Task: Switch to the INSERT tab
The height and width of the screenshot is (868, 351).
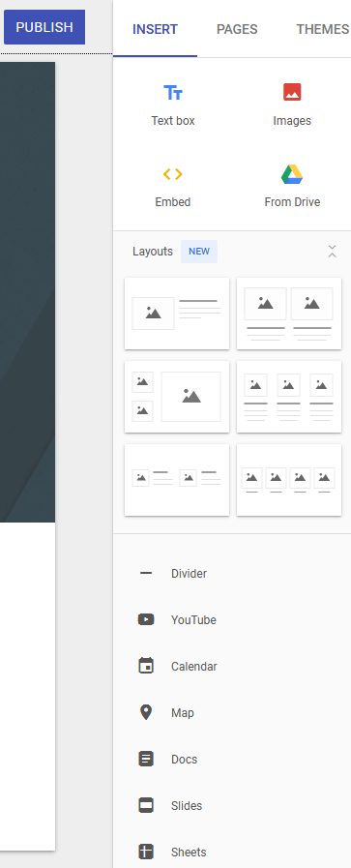Action: (x=156, y=29)
